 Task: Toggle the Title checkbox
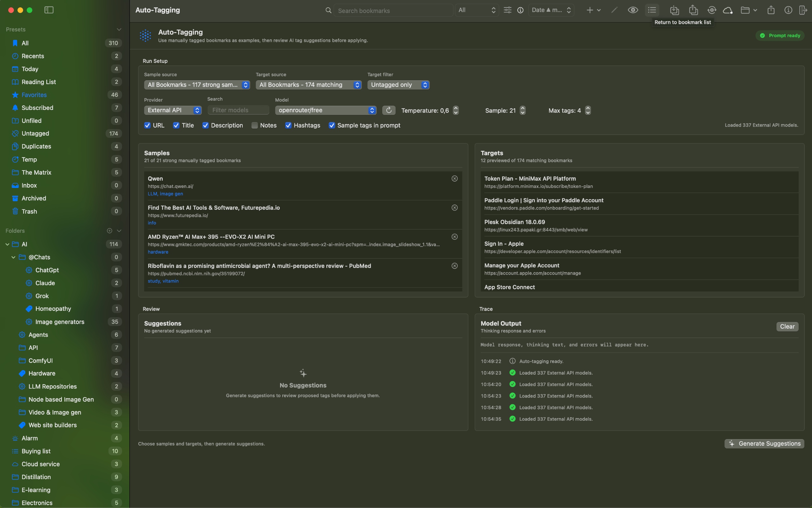pyautogui.click(x=176, y=125)
